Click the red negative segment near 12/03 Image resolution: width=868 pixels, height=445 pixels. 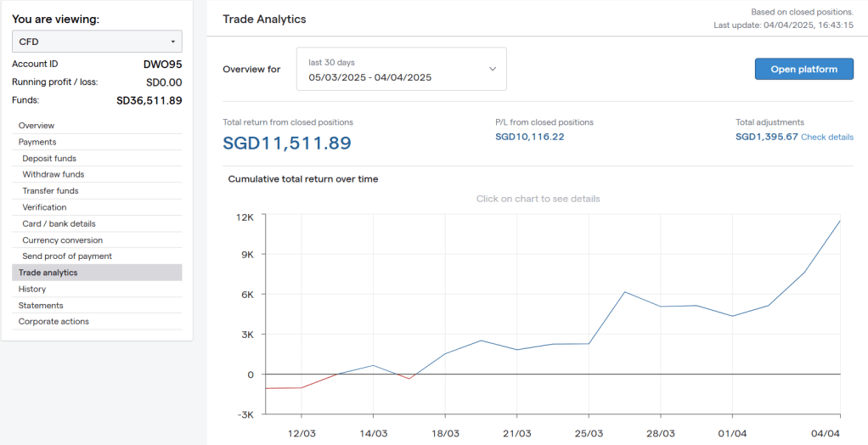click(285, 388)
